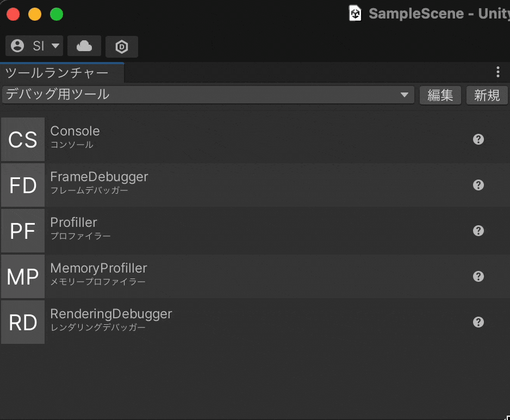This screenshot has height=420, width=510.
Task: Select the RD RenderingDebugger tool icon
Action: (x=22, y=322)
